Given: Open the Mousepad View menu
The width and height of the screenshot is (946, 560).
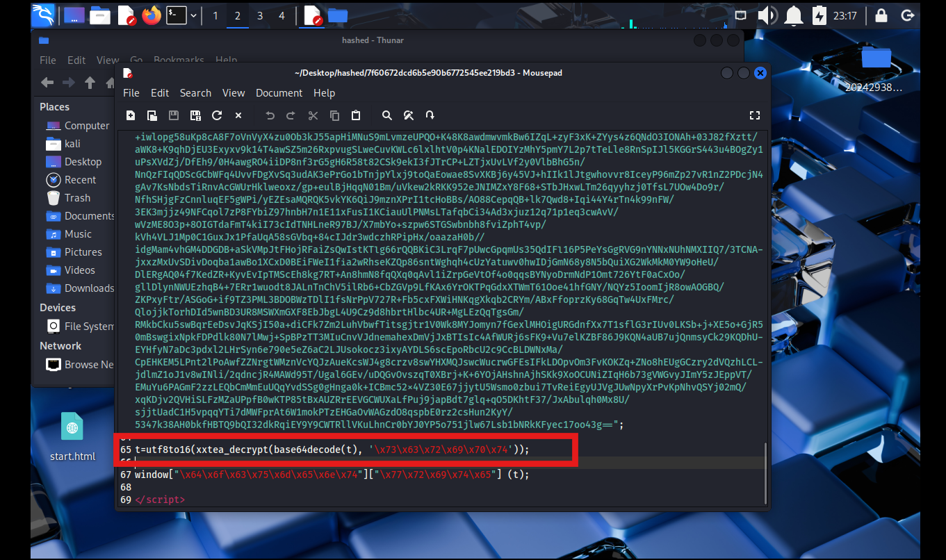Looking at the screenshot, I should pyautogui.click(x=234, y=93).
